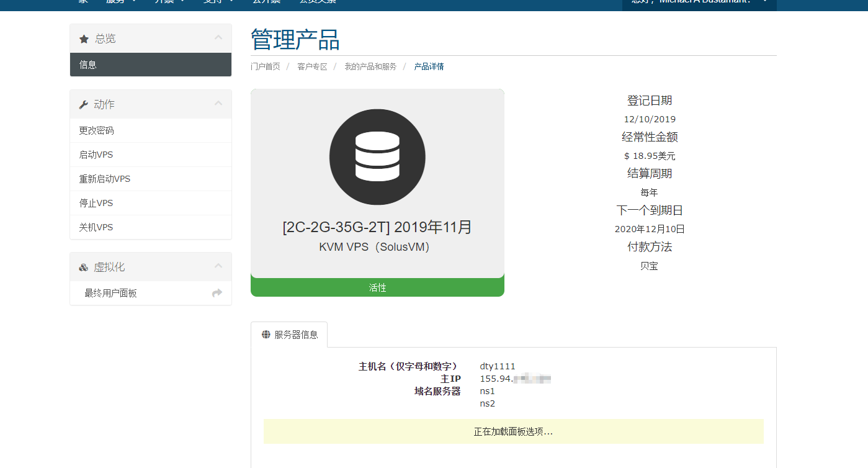The height and width of the screenshot is (468, 868).
Task: Switch to the 服务器信息 tab
Action: click(290, 335)
